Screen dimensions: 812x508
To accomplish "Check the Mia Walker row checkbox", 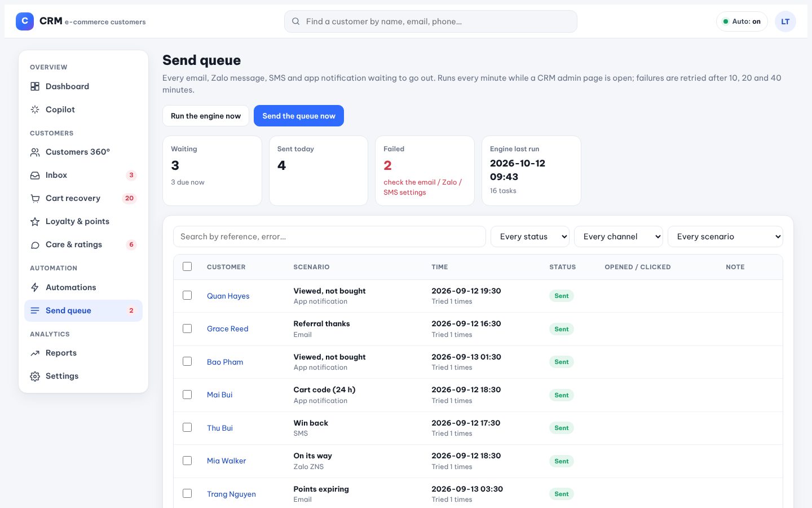I will [x=187, y=461].
